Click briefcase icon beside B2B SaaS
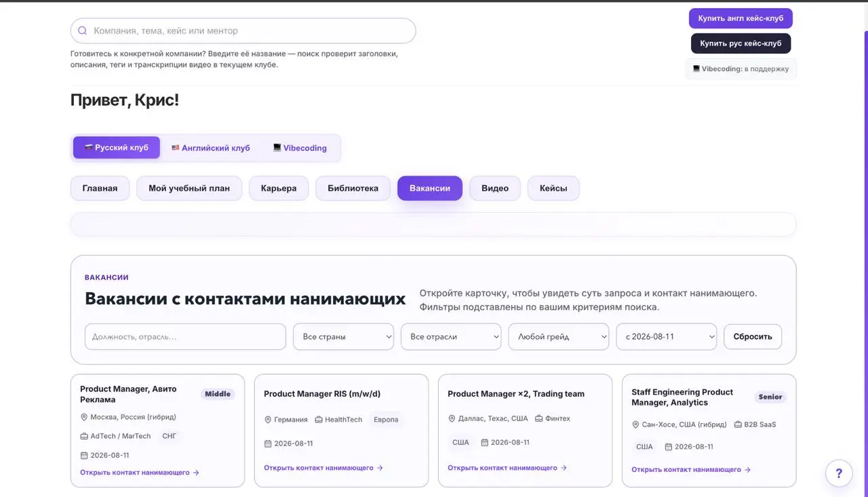 coord(738,424)
